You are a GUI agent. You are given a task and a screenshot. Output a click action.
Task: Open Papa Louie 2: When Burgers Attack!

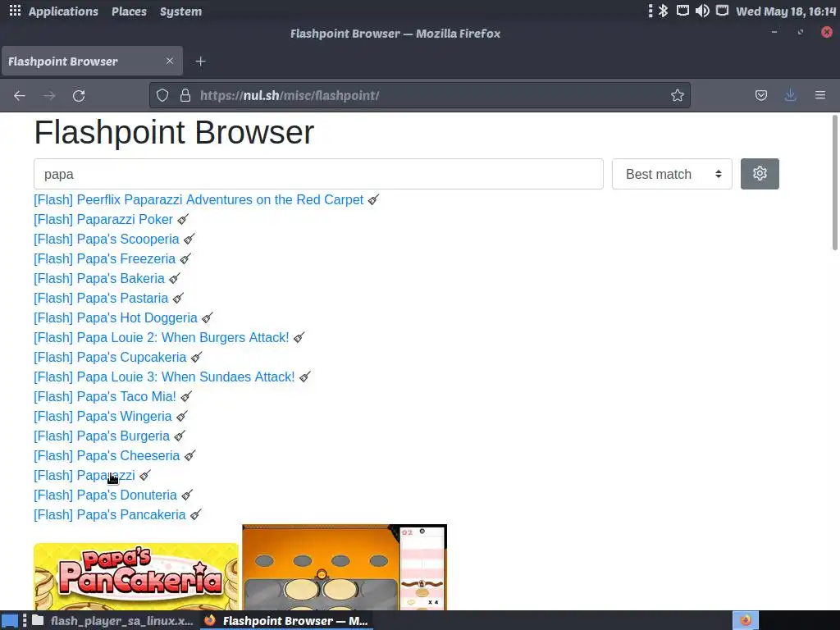pyautogui.click(x=162, y=337)
